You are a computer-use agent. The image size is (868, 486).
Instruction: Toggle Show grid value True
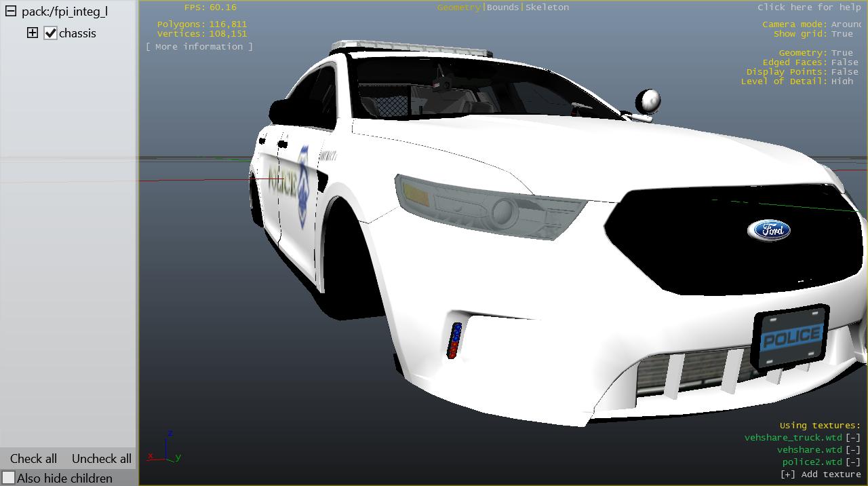[842, 34]
